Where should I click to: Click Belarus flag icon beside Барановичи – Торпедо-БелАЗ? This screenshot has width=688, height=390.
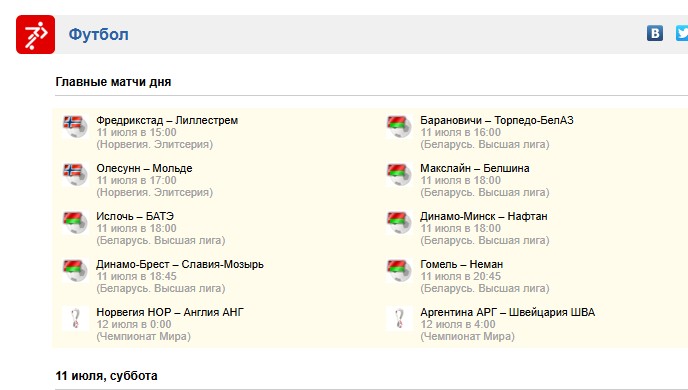point(399,126)
